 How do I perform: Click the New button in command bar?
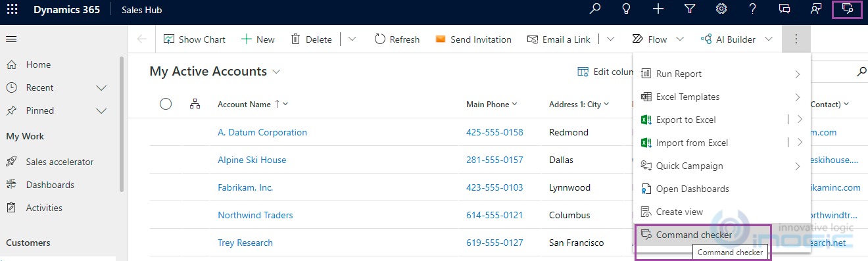pos(258,39)
